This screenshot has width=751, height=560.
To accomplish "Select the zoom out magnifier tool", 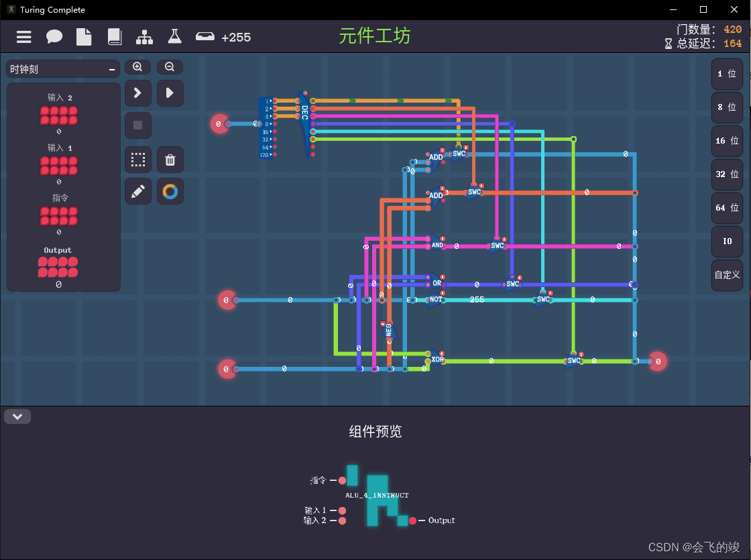I will click(170, 66).
